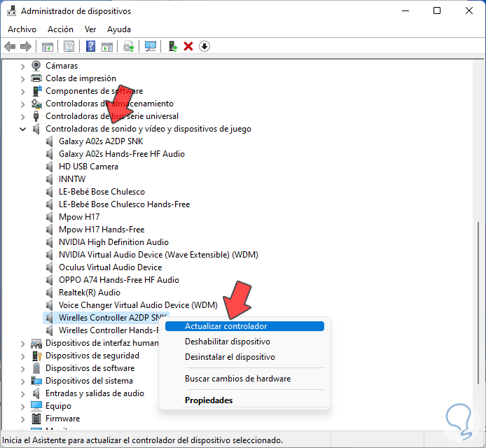Viewport: 486px width, 448px height.
Task: Toggle the console tree pane icon
Action: [x=48, y=46]
